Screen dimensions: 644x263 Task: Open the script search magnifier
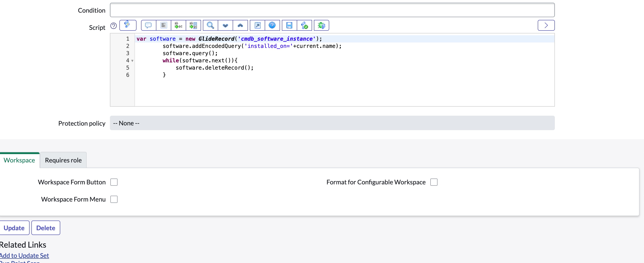pyautogui.click(x=210, y=25)
